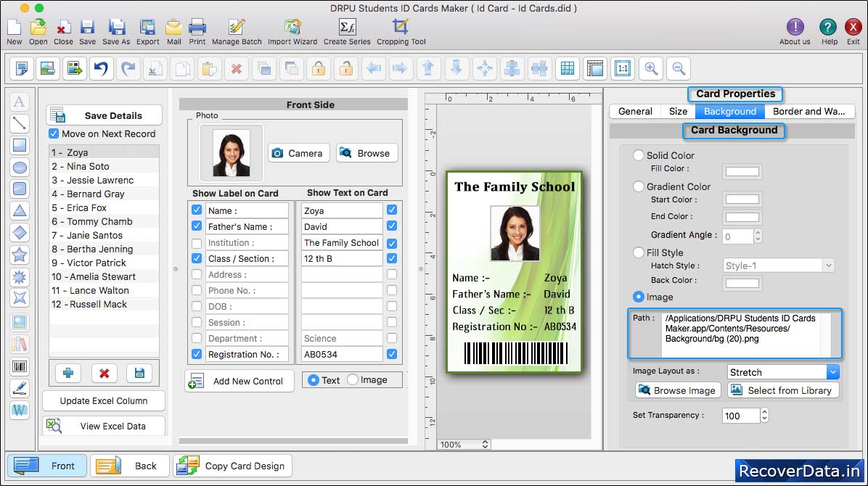Click the Zoom In magnifier icon

coord(651,69)
